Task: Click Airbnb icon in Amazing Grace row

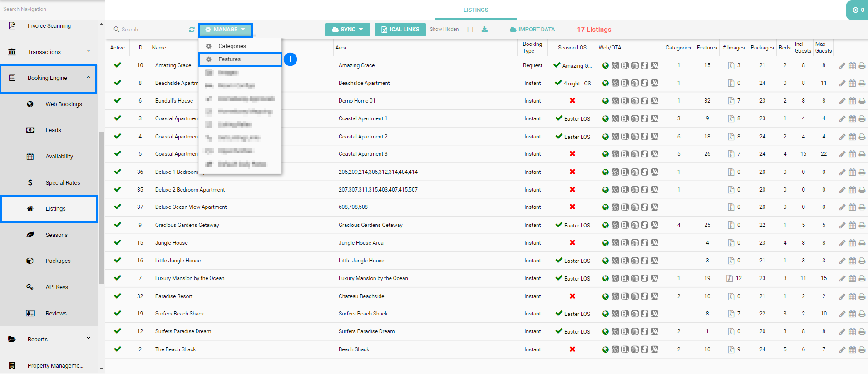Action: click(615, 65)
